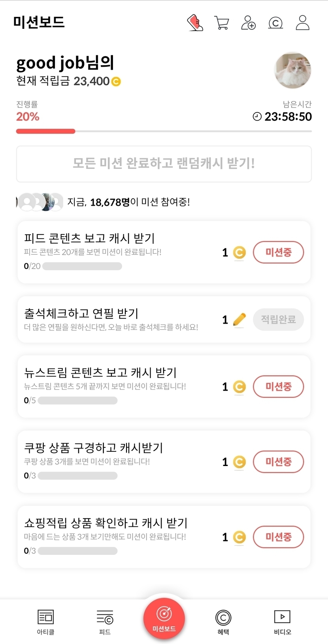Switch to the 아티클 tab
This screenshot has height=644, width=328.
tap(45, 622)
